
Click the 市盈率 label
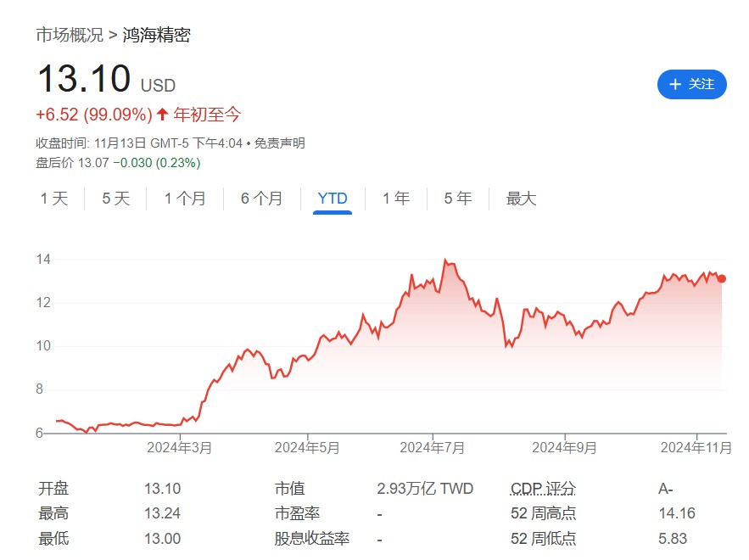[297, 513]
